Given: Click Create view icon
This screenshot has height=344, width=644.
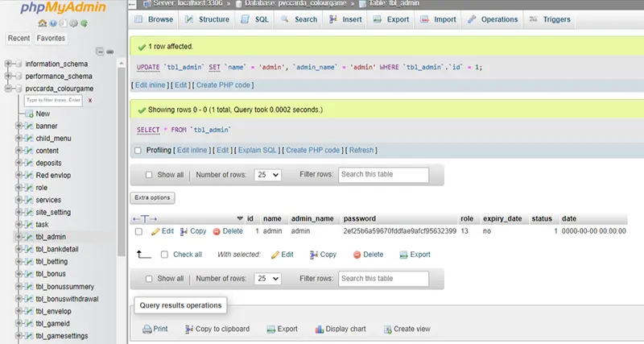Looking at the screenshot, I should tap(387, 329).
